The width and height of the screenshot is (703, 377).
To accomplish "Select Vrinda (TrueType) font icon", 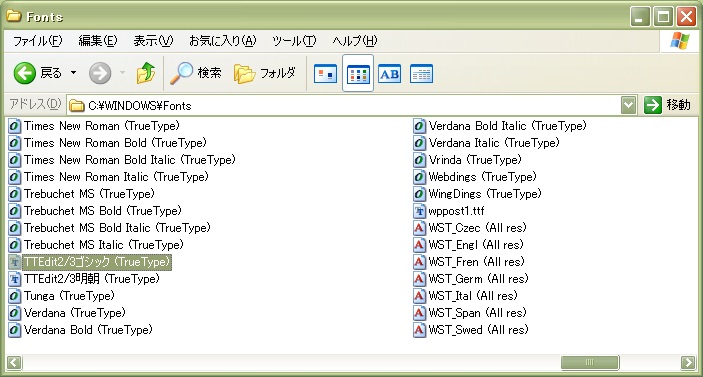I will pyautogui.click(x=419, y=160).
